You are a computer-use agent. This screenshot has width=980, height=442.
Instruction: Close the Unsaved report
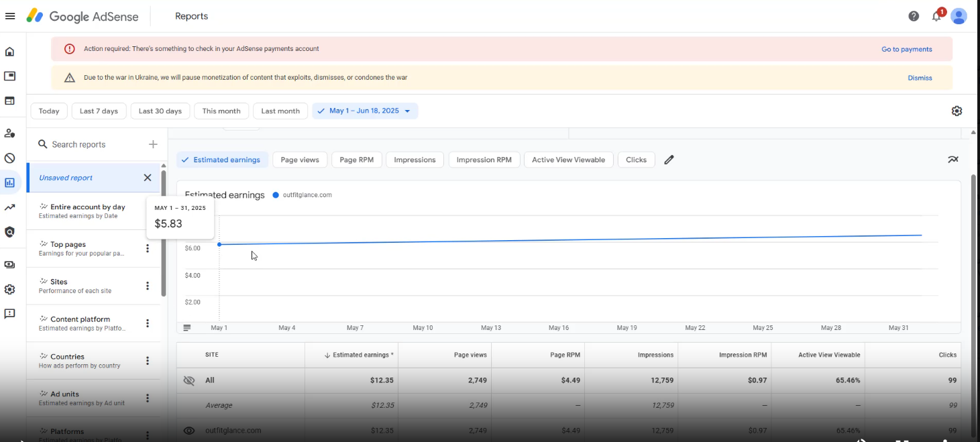pos(148,178)
